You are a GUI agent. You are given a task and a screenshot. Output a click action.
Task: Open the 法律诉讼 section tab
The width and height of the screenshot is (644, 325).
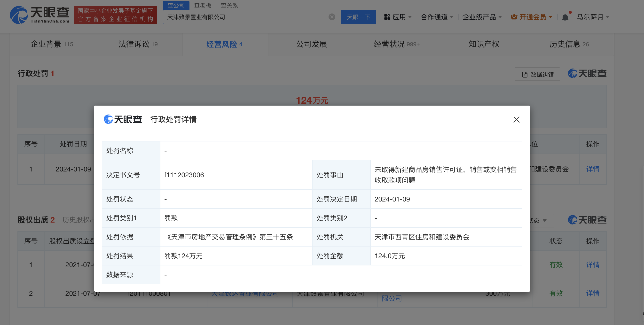(x=138, y=44)
